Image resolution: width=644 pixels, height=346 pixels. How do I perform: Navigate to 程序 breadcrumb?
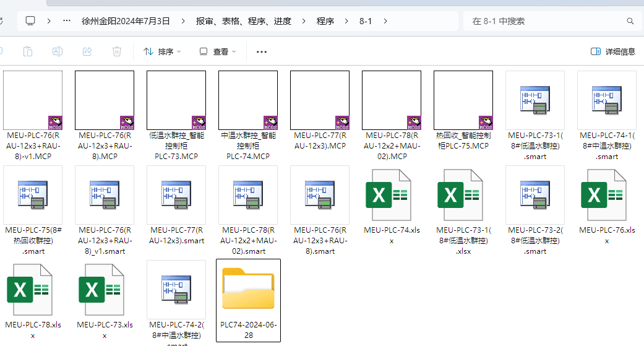pos(325,21)
